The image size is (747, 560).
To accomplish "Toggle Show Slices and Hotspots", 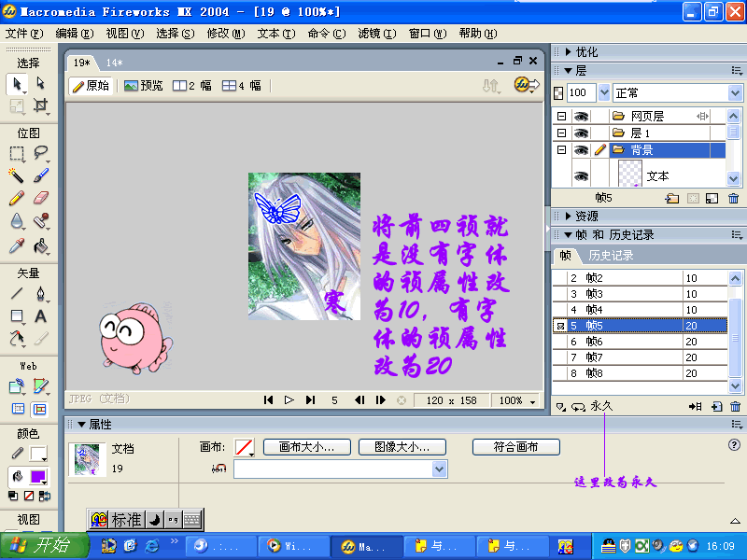I will pyautogui.click(x=39, y=409).
